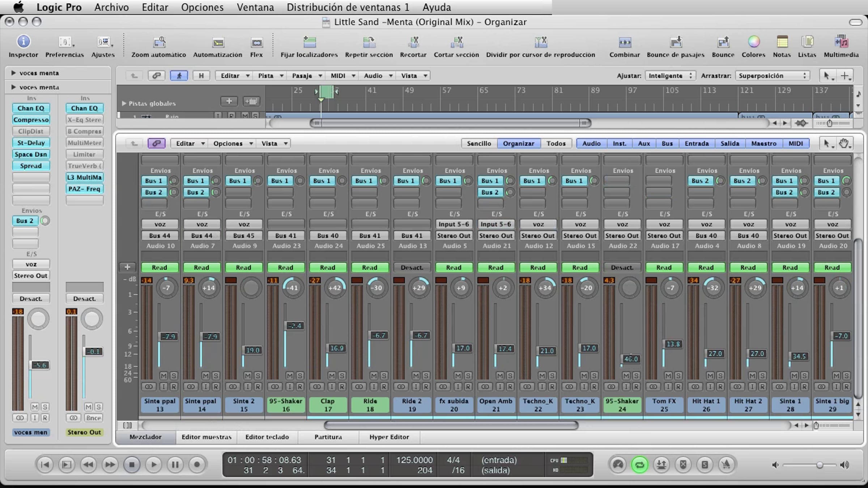Toggle the Audio channel filter button
The image size is (868, 488).
(x=591, y=144)
